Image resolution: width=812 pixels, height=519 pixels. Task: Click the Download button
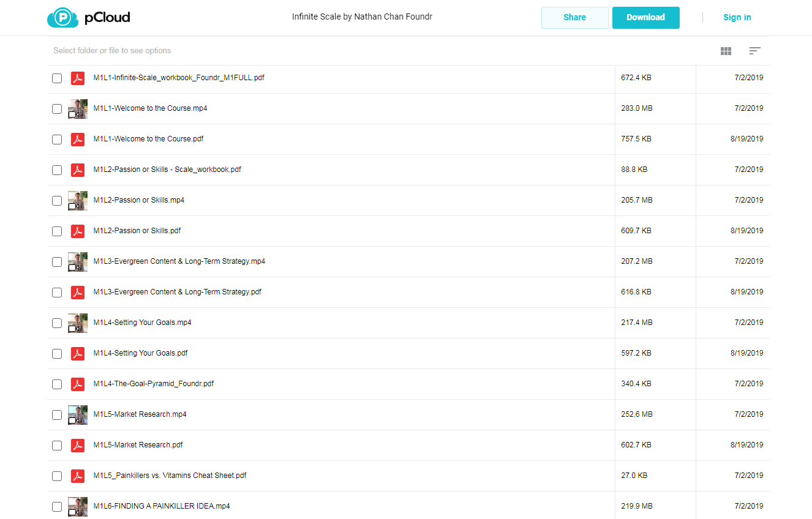click(645, 18)
